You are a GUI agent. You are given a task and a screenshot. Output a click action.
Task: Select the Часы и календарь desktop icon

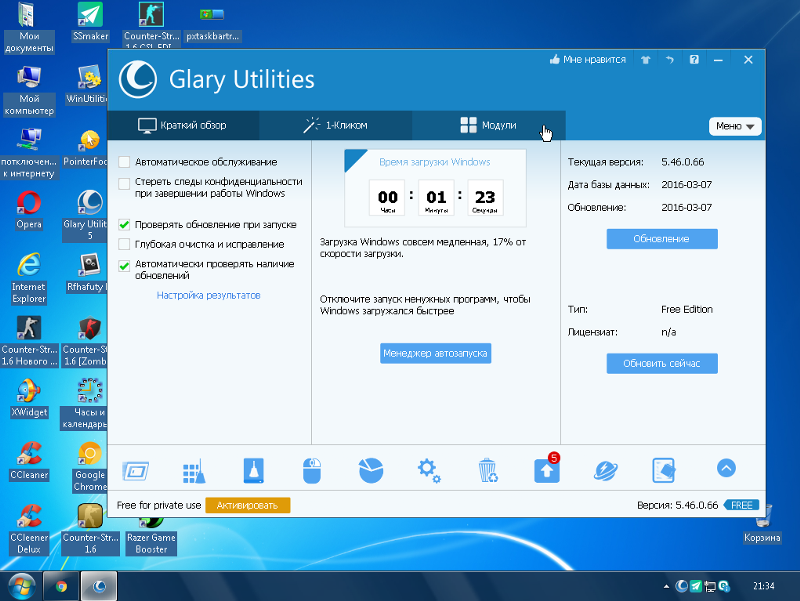click(x=84, y=404)
